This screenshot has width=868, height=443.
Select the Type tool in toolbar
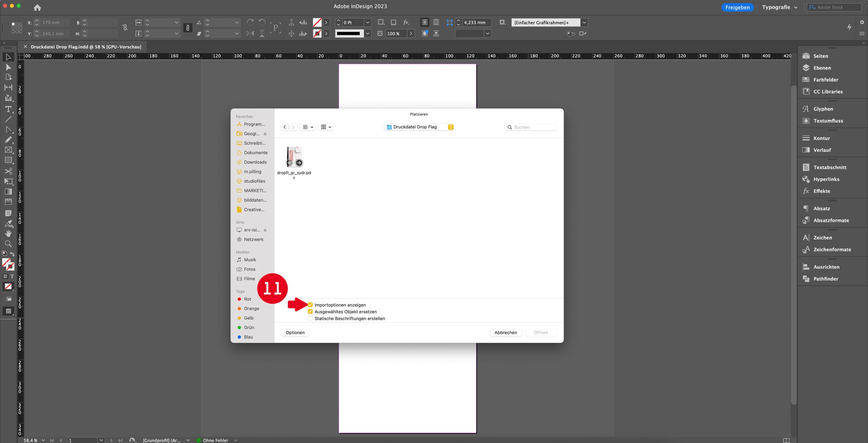tap(8, 109)
